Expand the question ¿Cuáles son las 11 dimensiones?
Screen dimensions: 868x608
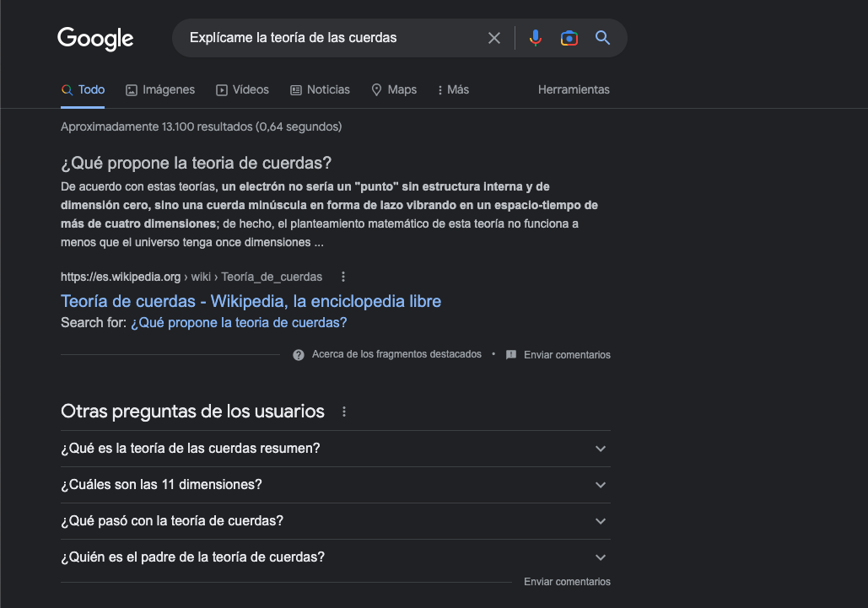coord(600,485)
